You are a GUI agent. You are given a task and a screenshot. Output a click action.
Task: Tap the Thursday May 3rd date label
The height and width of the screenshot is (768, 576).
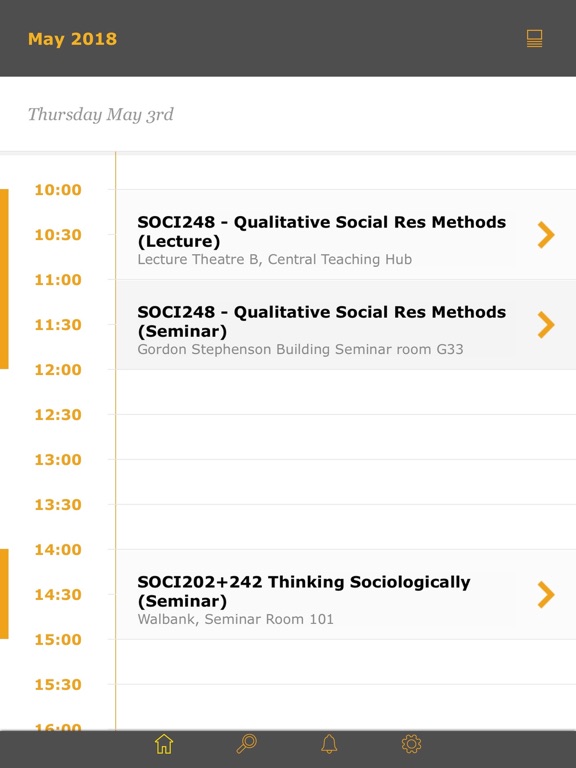click(100, 115)
